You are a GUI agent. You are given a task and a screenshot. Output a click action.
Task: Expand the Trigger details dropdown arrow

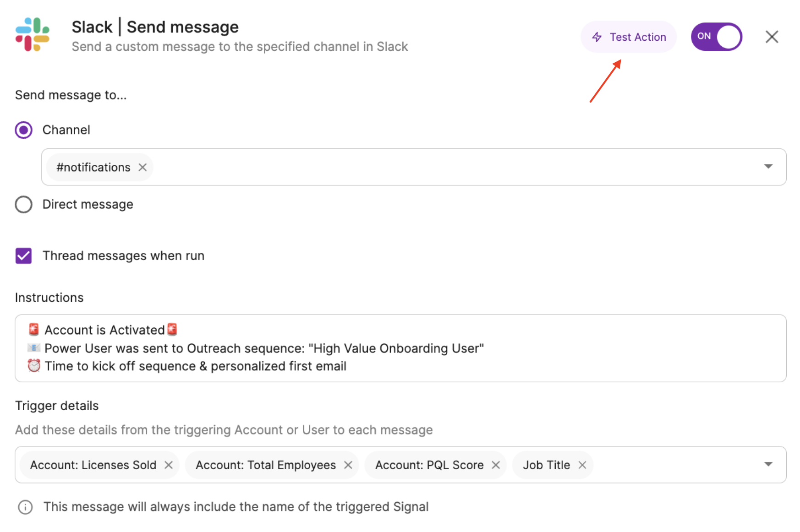click(768, 464)
